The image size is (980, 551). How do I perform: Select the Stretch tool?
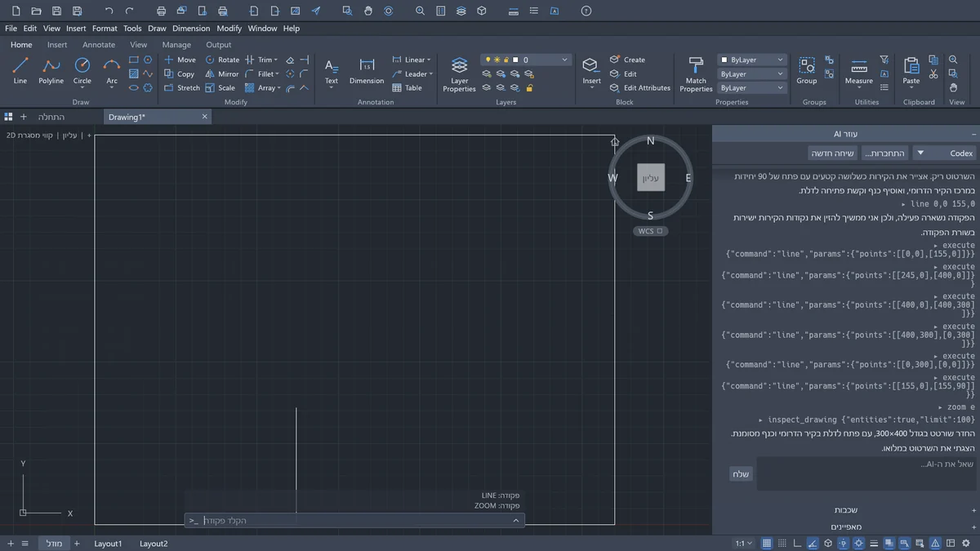coord(181,87)
